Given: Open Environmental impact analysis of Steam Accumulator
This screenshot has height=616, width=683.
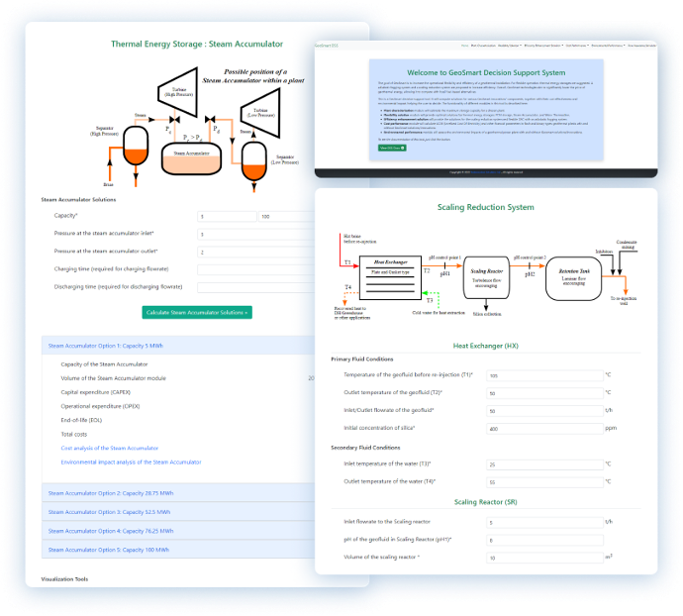Looking at the screenshot, I should click(131, 462).
